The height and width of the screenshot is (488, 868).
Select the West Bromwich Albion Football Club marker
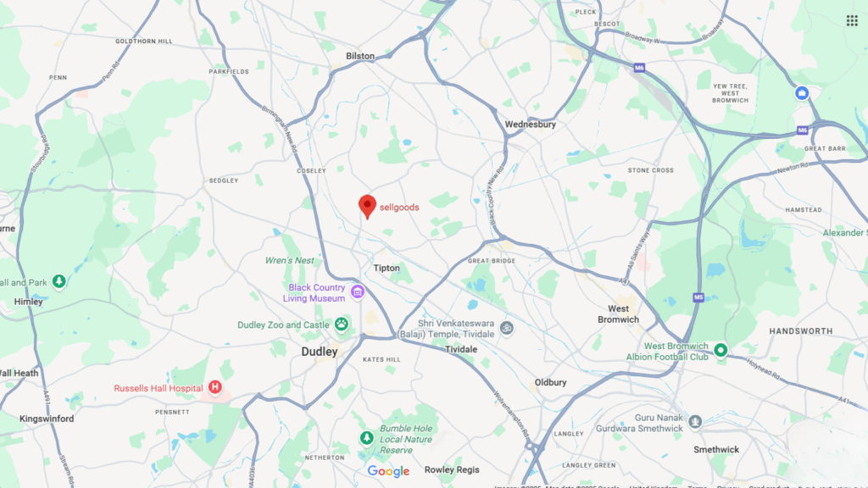(x=721, y=350)
